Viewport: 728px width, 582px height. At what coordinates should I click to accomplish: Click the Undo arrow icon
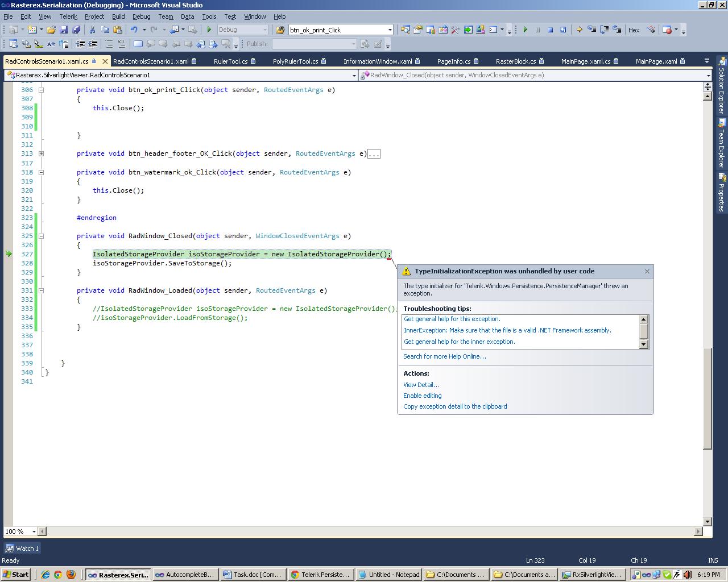coord(134,30)
